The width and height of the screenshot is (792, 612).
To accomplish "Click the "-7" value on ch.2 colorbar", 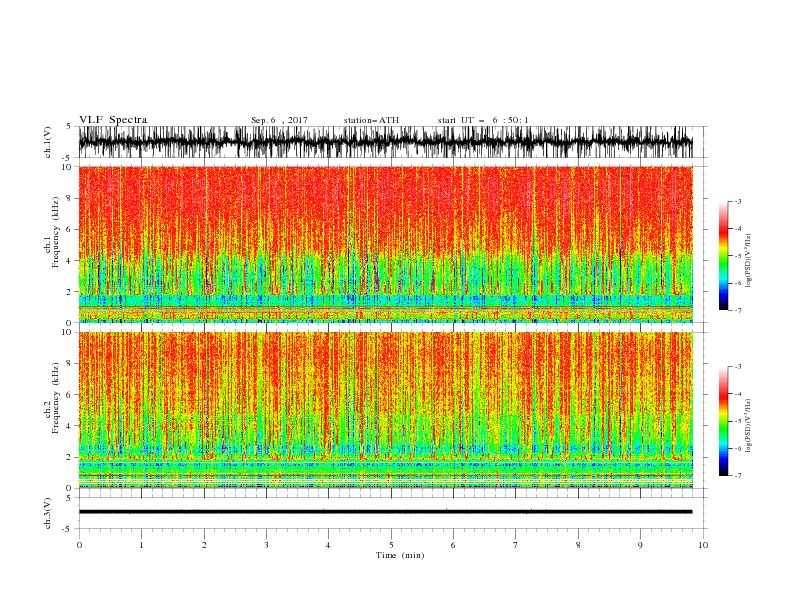I will coord(738,476).
